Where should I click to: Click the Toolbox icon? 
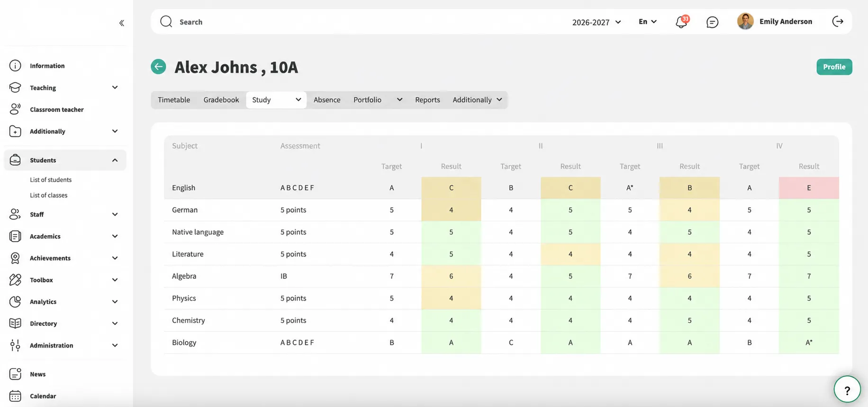(15, 279)
